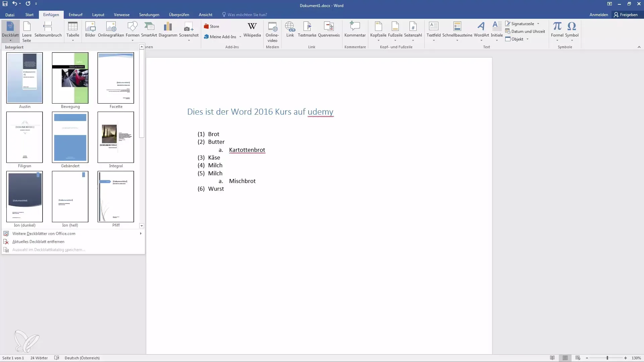Choose the Facette cover page
This screenshot has width=644, height=362.
[116, 78]
